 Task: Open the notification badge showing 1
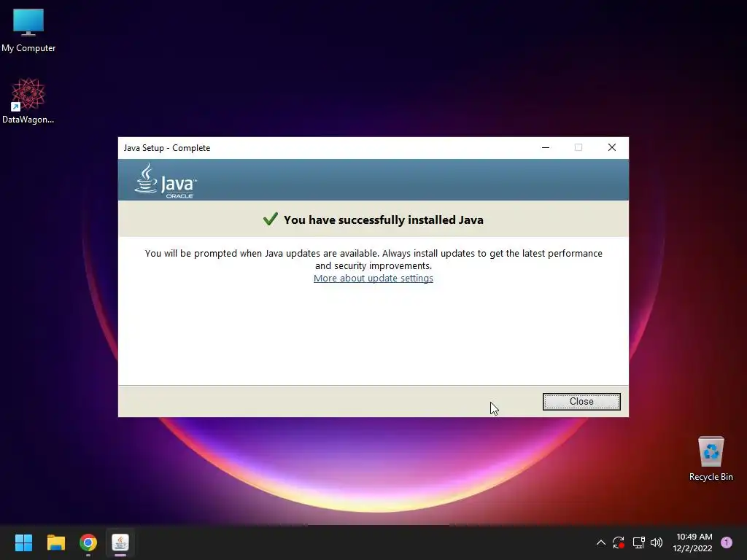pos(727,542)
